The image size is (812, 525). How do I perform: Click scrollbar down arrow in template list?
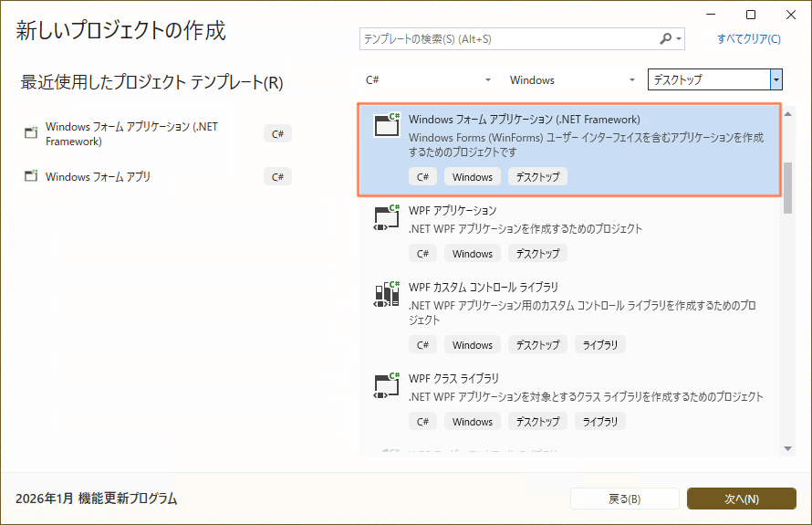click(x=787, y=449)
